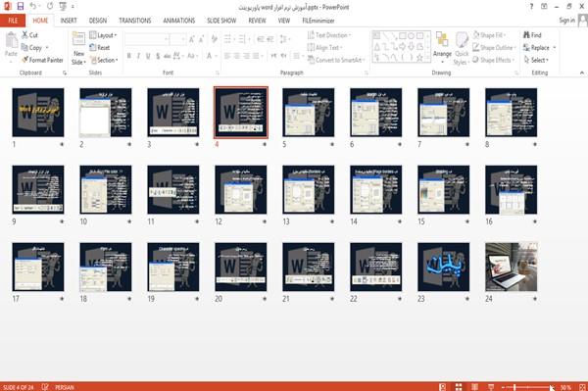Toggle Bold formatting
588x391 pixels.
click(x=129, y=56)
